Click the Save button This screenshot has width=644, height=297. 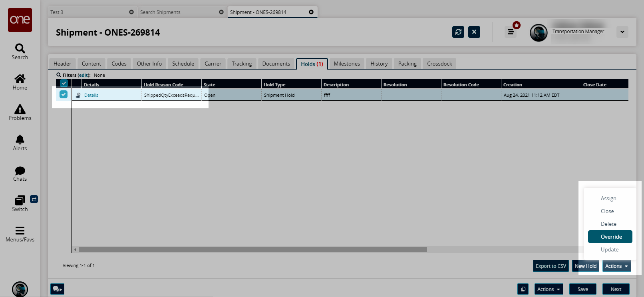(x=583, y=289)
